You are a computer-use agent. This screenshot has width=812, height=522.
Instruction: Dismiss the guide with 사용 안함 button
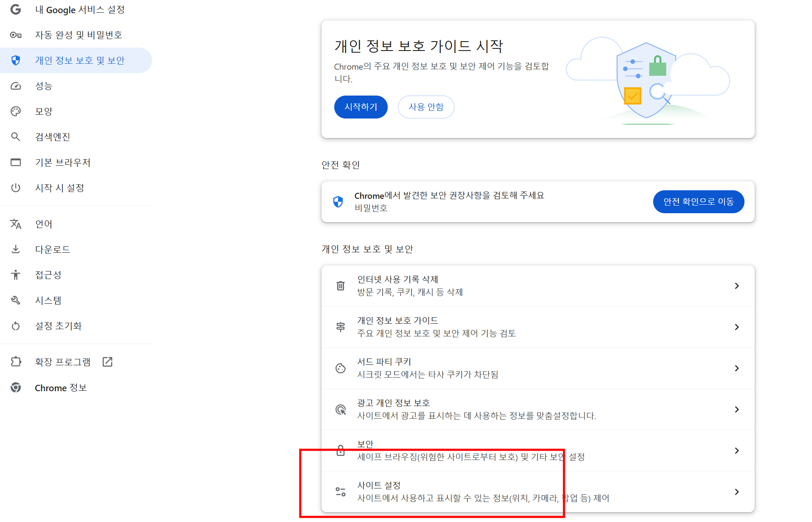pos(426,107)
